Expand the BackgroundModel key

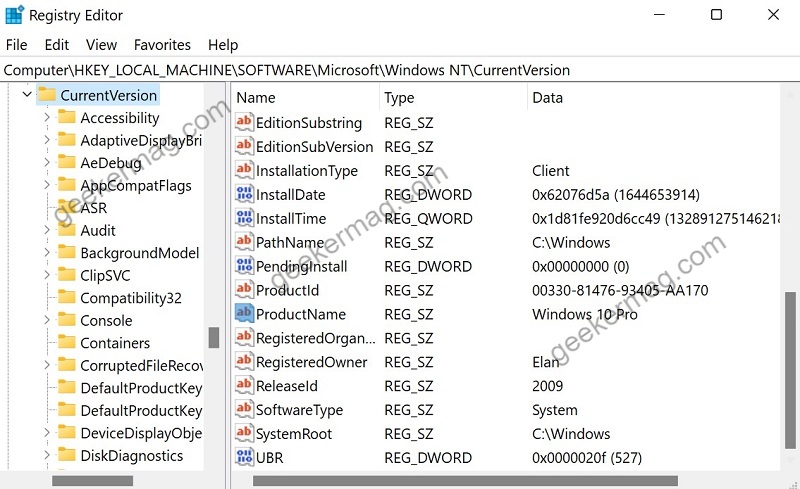point(46,252)
